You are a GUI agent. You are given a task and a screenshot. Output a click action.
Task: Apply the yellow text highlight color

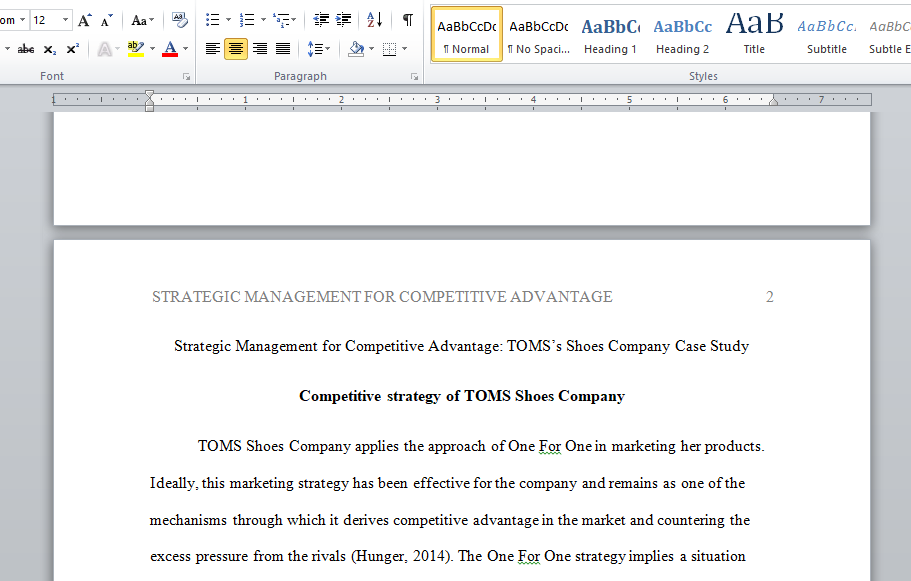click(136, 49)
